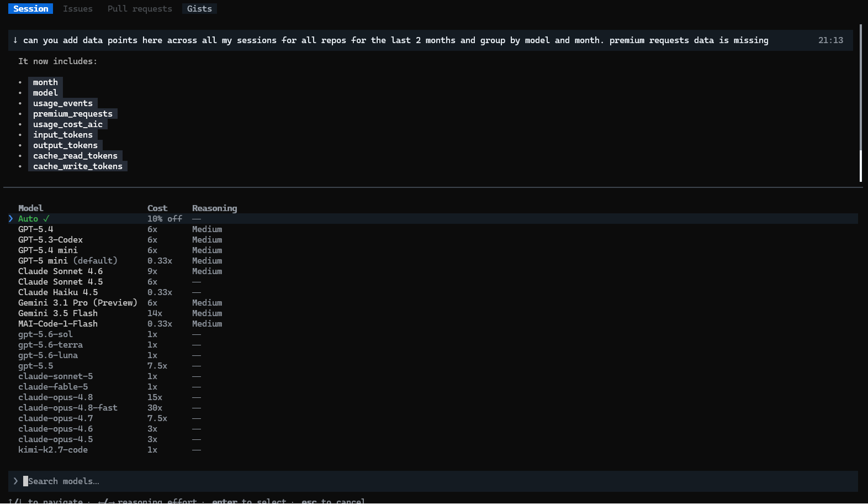Choose the GPT-5.3-Codex model
868x504 pixels.
point(50,240)
